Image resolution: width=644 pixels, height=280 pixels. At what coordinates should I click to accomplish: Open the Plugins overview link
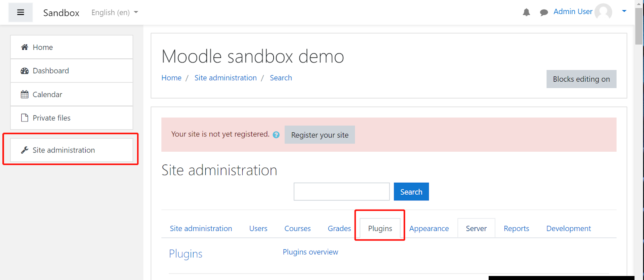coord(310,252)
